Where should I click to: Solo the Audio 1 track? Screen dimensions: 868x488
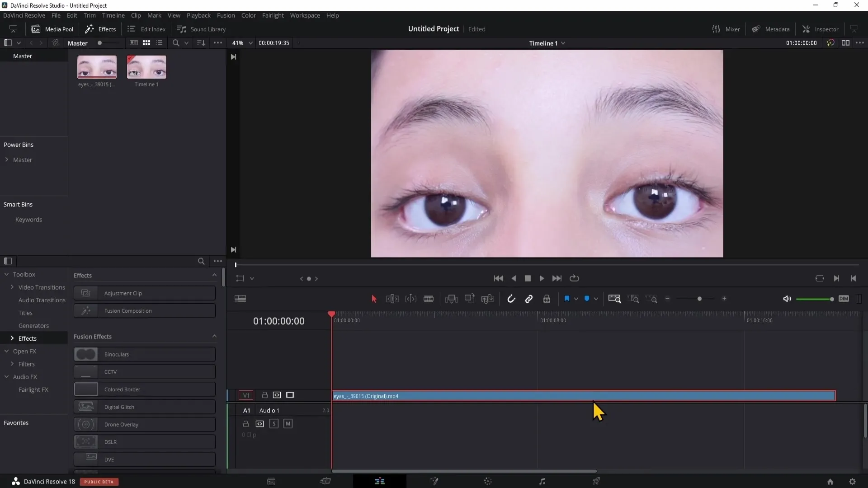pyautogui.click(x=274, y=423)
